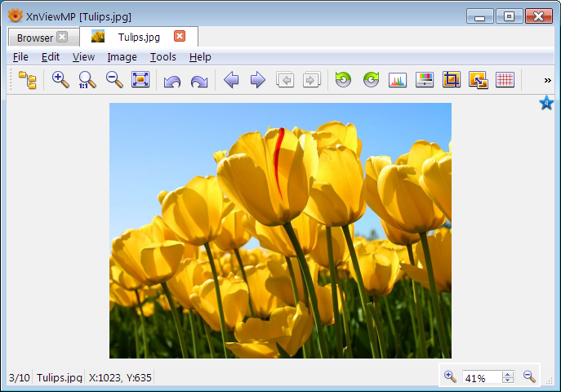Click the crop tool icon
The image size is (561, 392).
click(x=452, y=80)
